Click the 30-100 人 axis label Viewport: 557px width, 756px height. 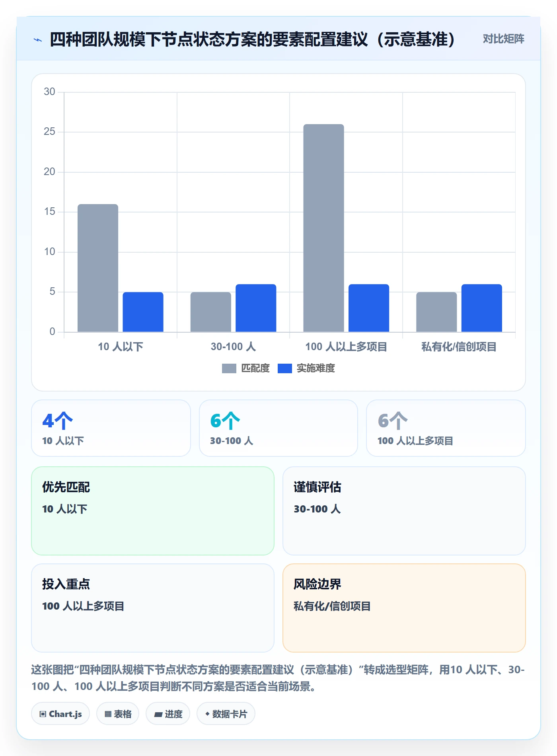[233, 347]
